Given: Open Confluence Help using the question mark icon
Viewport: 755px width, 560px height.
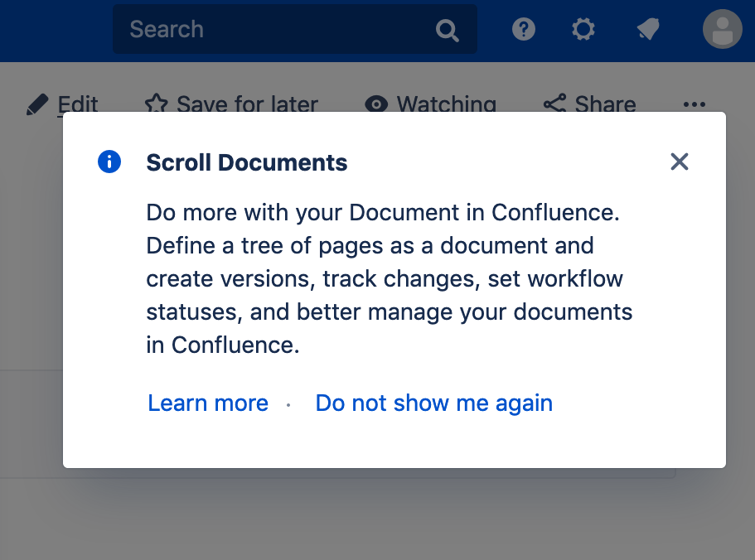Looking at the screenshot, I should (x=523, y=29).
